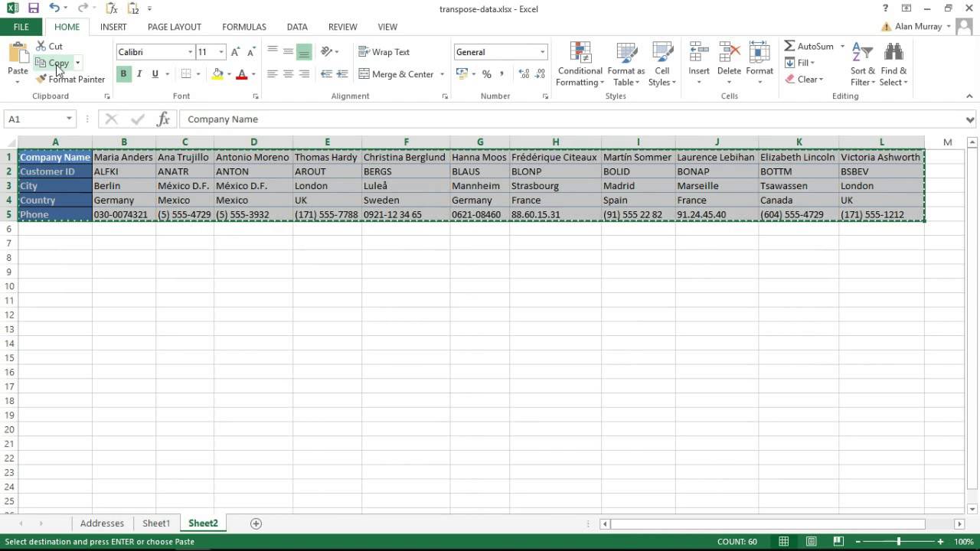
Task: Switch to the Addresses sheet
Action: pyautogui.click(x=102, y=523)
